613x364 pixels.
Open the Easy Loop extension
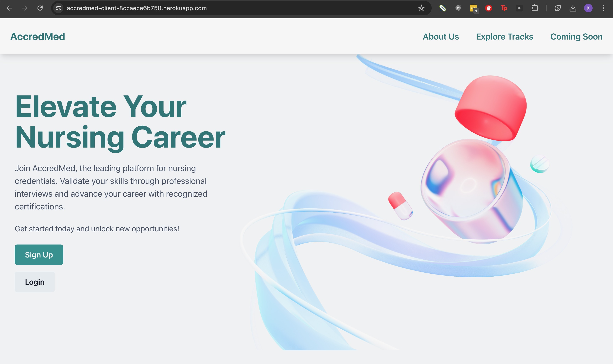[x=443, y=8]
